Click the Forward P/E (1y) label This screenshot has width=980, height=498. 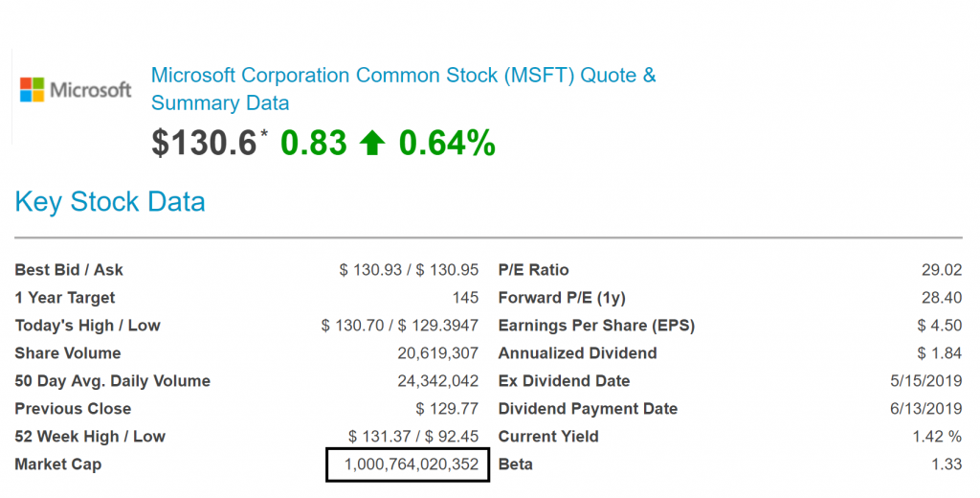coord(562,298)
